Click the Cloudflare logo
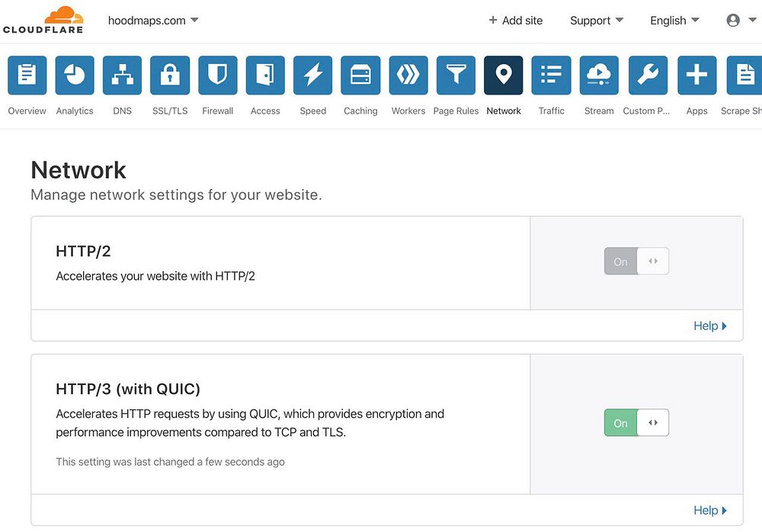Image resolution: width=762 pixels, height=532 pixels. pyautogui.click(x=43, y=20)
